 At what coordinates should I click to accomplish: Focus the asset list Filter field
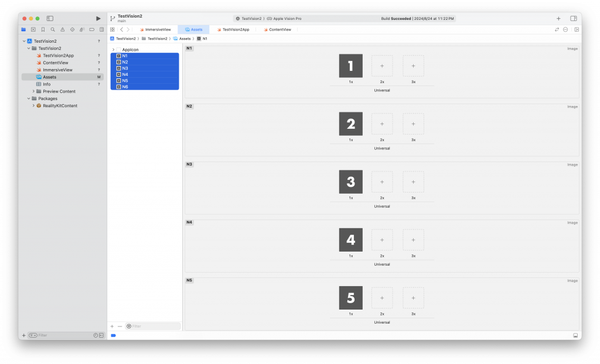point(153,326)
